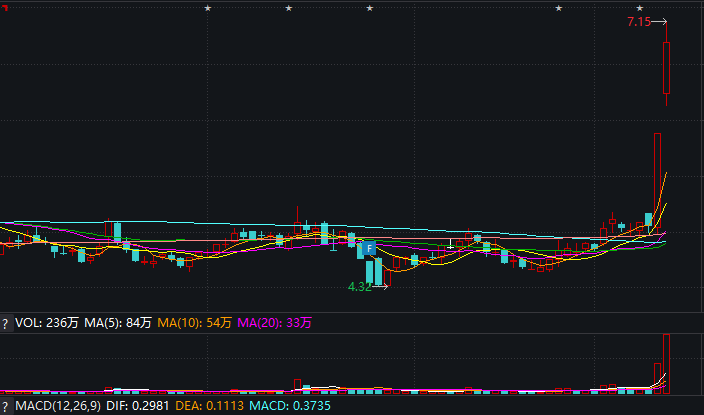Click the red corner marker at the chart's top-left

coord(5,8)
